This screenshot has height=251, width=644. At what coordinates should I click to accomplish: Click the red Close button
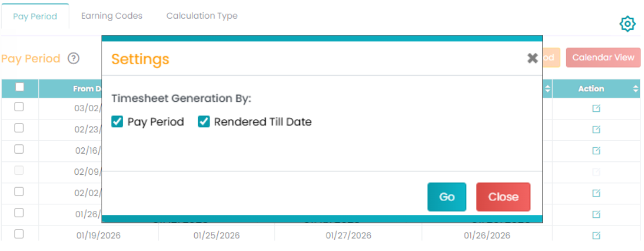coord(503,197)
